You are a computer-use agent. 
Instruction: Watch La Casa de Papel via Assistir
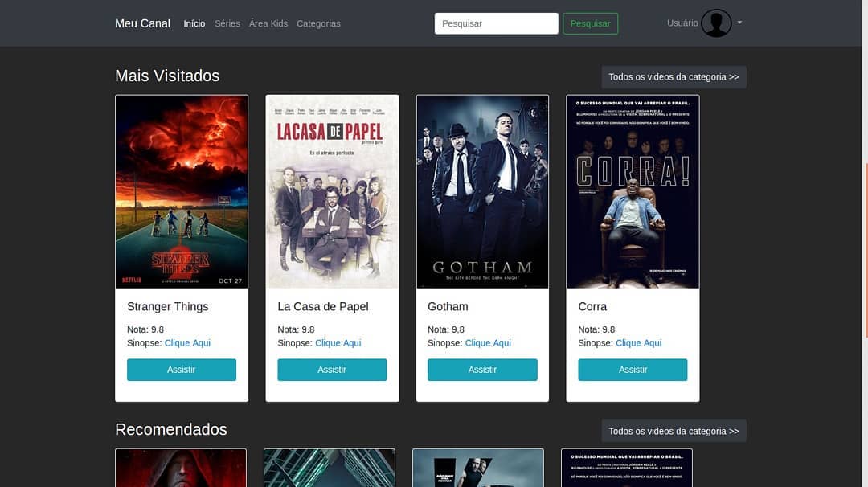click(332, 370)
